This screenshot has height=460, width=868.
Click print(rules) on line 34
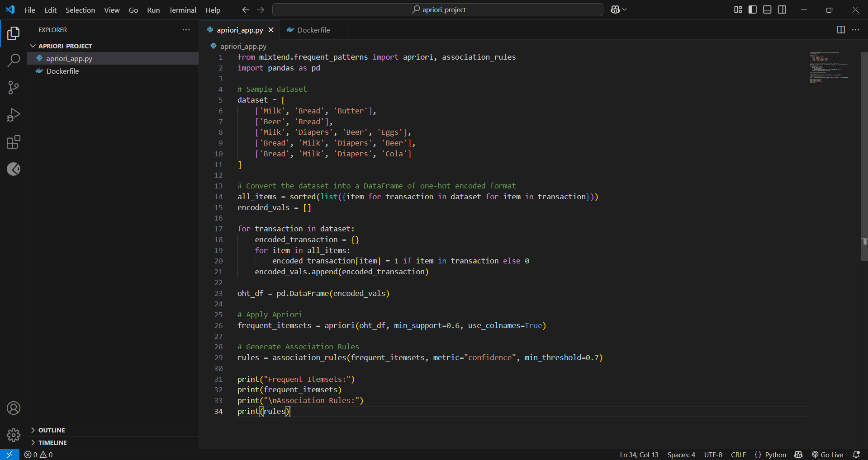click(264, 411)
